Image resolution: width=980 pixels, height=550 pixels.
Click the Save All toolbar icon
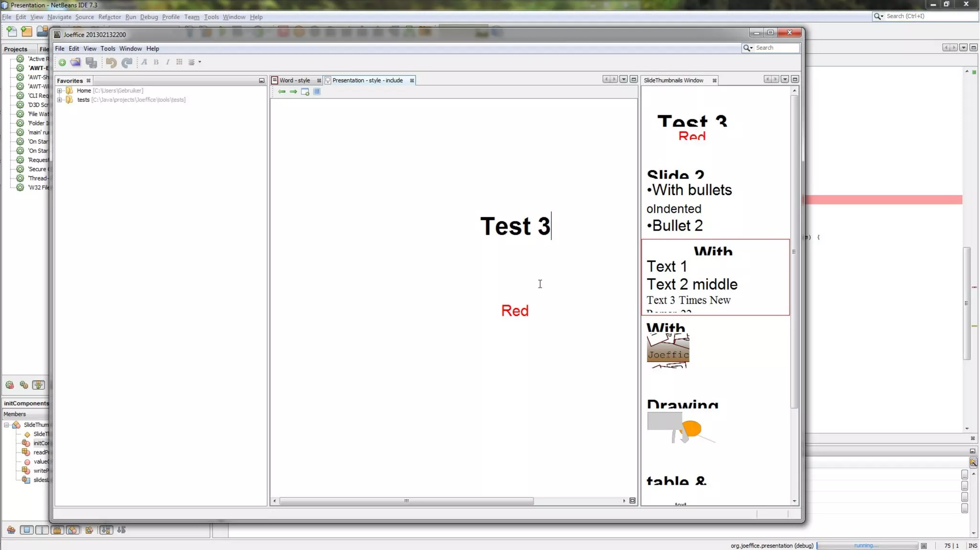coord(91,62)
